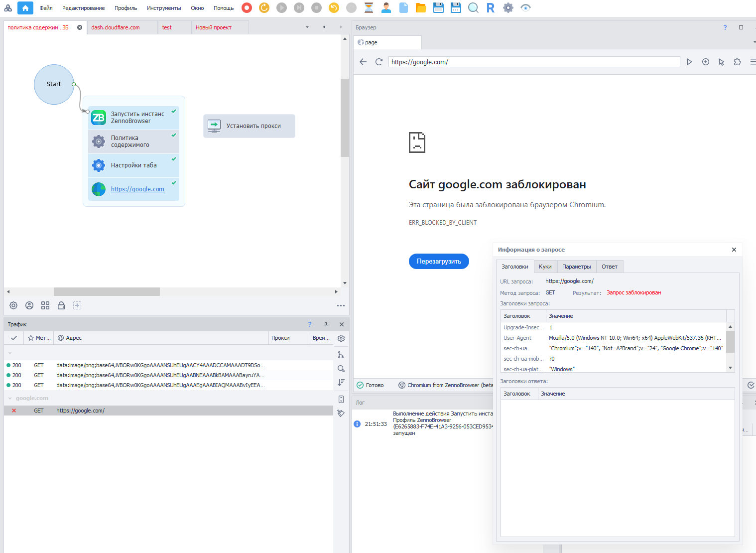756x553 pixels.
Task: Open the Инструменты menu
Action: click(164, 8)
